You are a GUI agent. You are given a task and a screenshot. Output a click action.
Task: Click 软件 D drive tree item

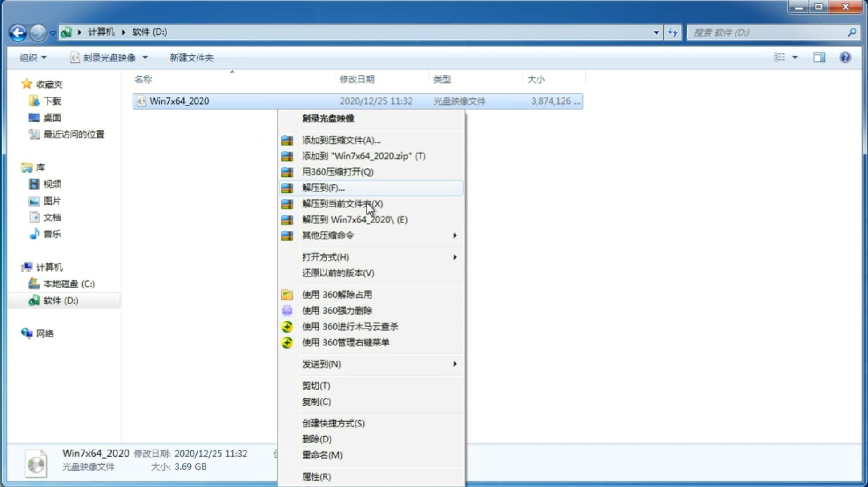59,300
